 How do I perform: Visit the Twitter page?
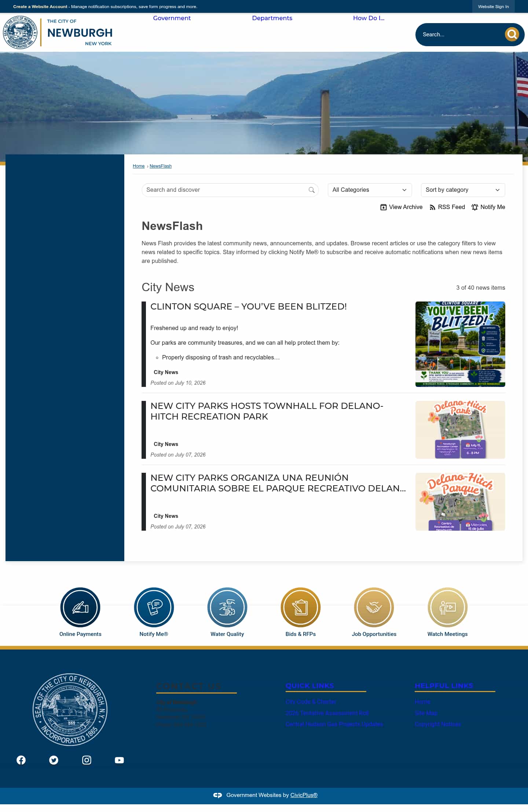click(54, 760)
